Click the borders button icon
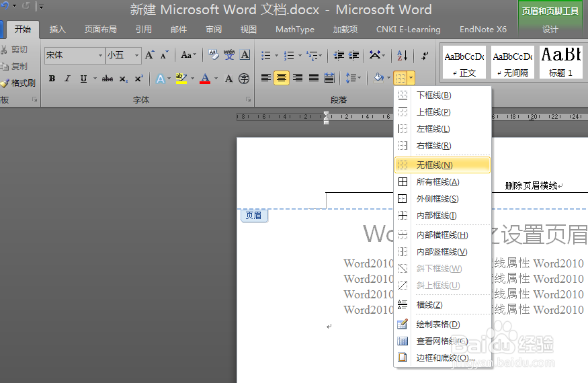Image resolution: width=588 pixels, height=383 pixels. pyautogui.click(x=401, y=78)
